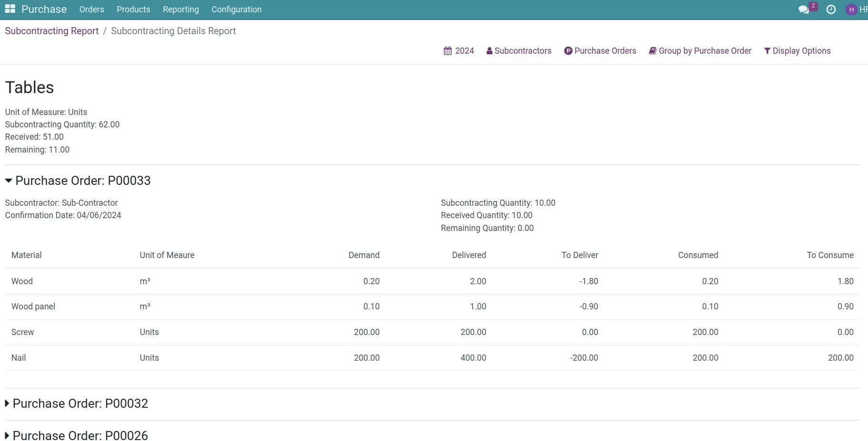Image resolution: width=868 pixels, height=441 pixels.
Task: Open the Group by Purchase Order dropdown
Action: (x=705, y=51)
